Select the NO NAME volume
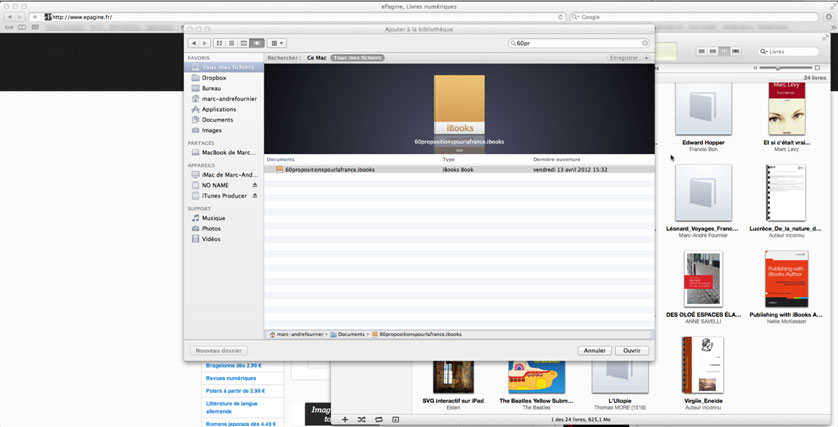Image resolution: width=838 pixels, height=427 pixels. pyautogui.click(x=215, y=185)
